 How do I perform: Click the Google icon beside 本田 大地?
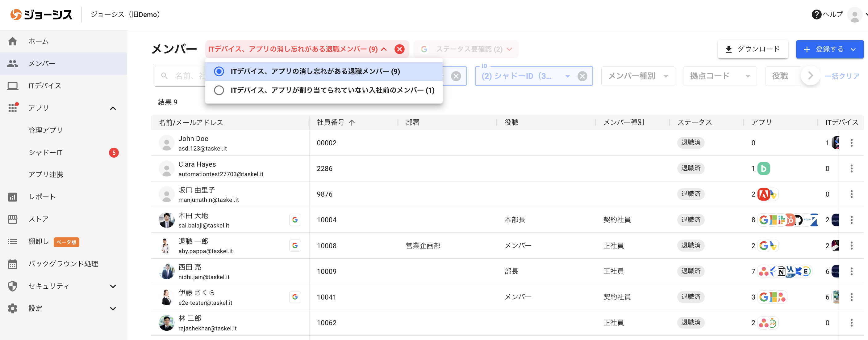[295, 219]
